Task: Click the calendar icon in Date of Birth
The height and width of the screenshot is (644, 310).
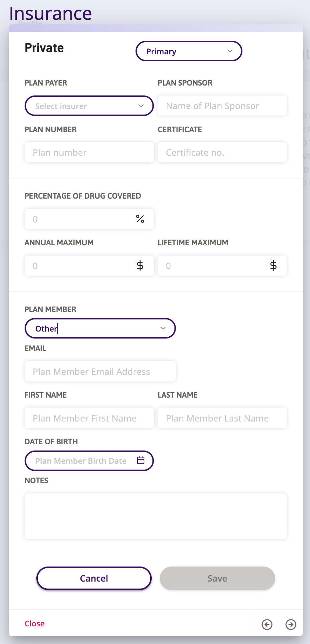Action: 141,460
